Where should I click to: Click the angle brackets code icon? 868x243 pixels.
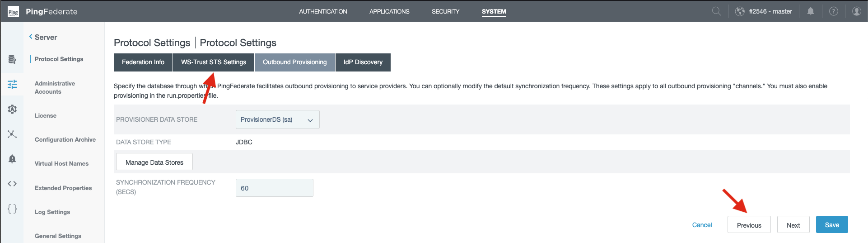click(x=12, y=184)
